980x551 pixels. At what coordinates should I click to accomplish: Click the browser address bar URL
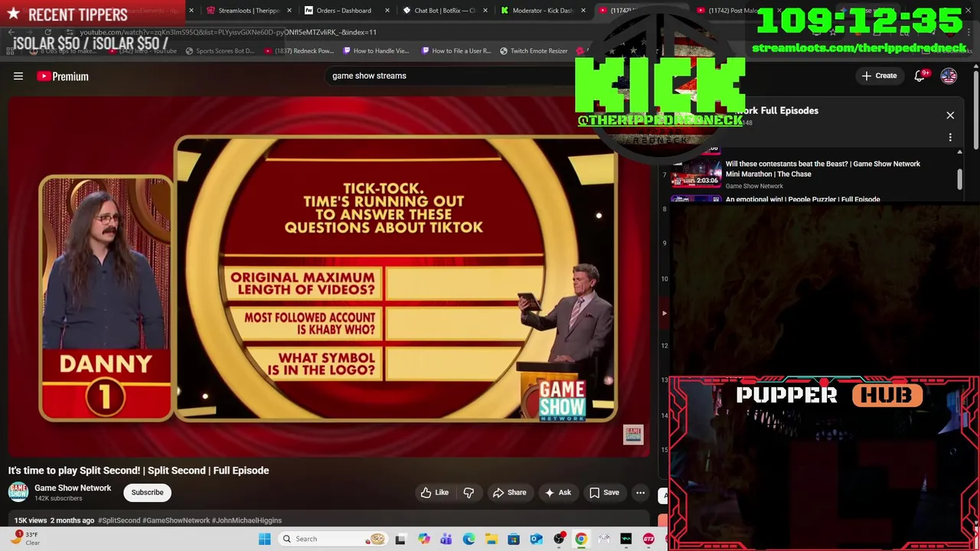228,32
